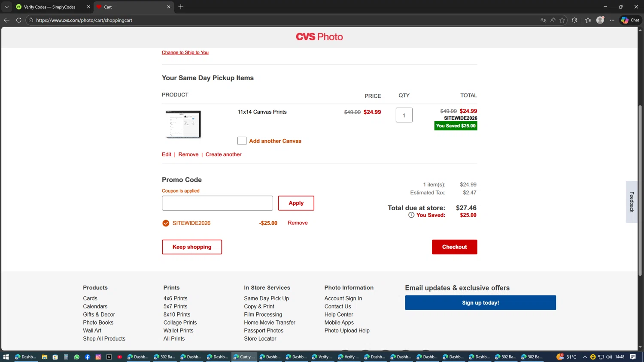The width and height of the screenshot is (644, 362).
Task: Click the Create another link
Action: (224, 154)
